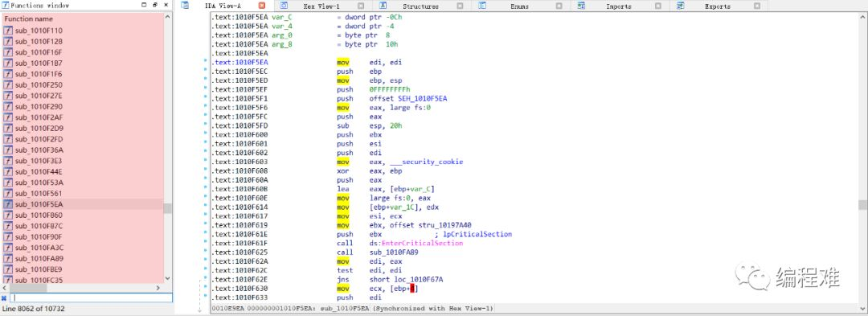Float the Functions window panel
868x316 pixels.
pos(155,5)
